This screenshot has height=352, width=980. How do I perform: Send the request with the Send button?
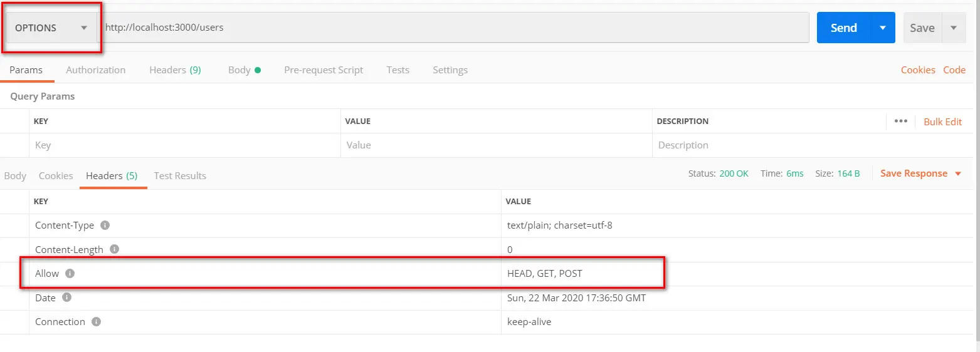coord(843,28)
